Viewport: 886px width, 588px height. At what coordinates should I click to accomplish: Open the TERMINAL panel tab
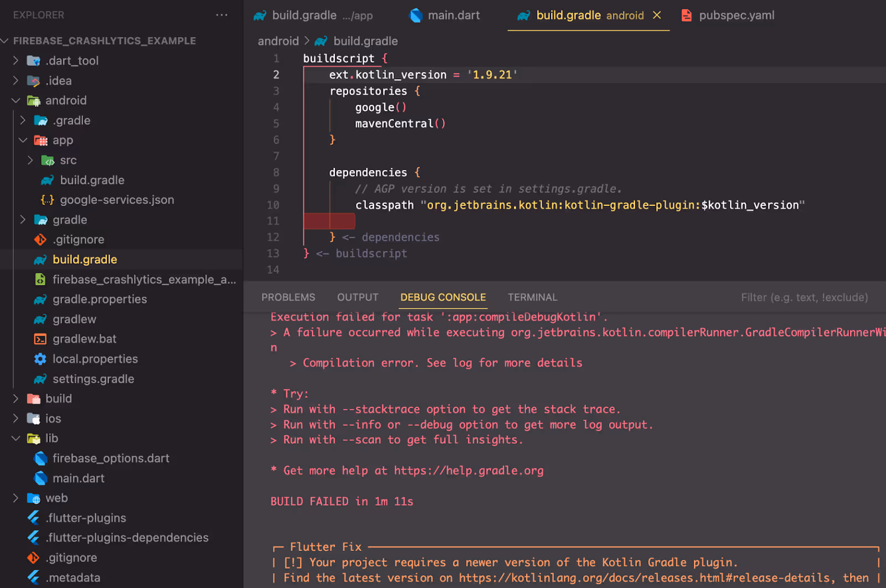click(x=532, y=297)
